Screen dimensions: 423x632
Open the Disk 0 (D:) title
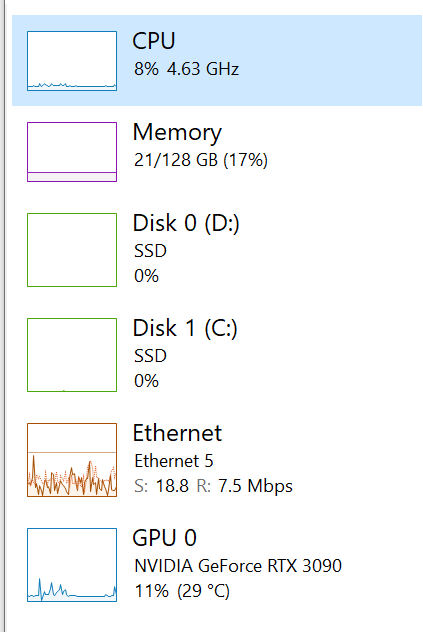(186, 223)
